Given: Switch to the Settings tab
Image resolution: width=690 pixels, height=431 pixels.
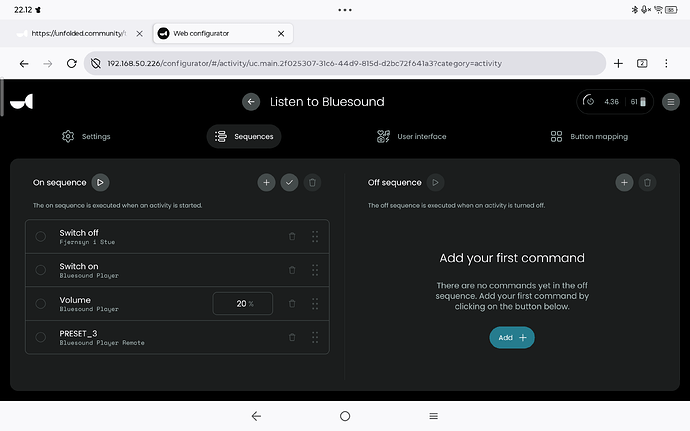Looking at the screenshot, I should 86,136.
